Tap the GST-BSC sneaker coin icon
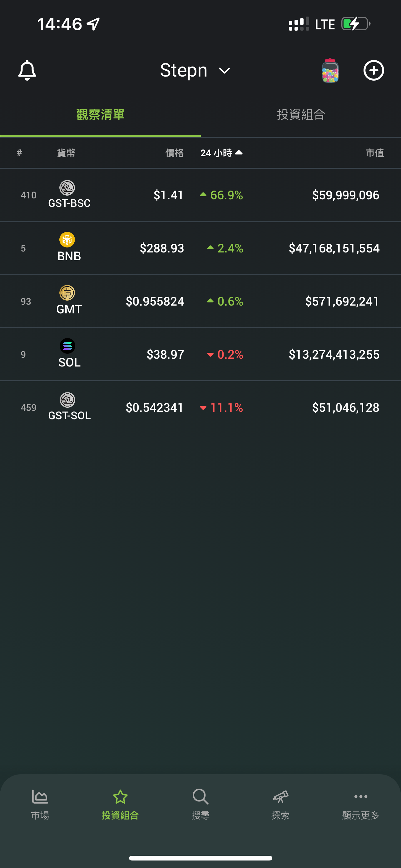Screen dimensions: 401x868 click(x=67, y=188)
